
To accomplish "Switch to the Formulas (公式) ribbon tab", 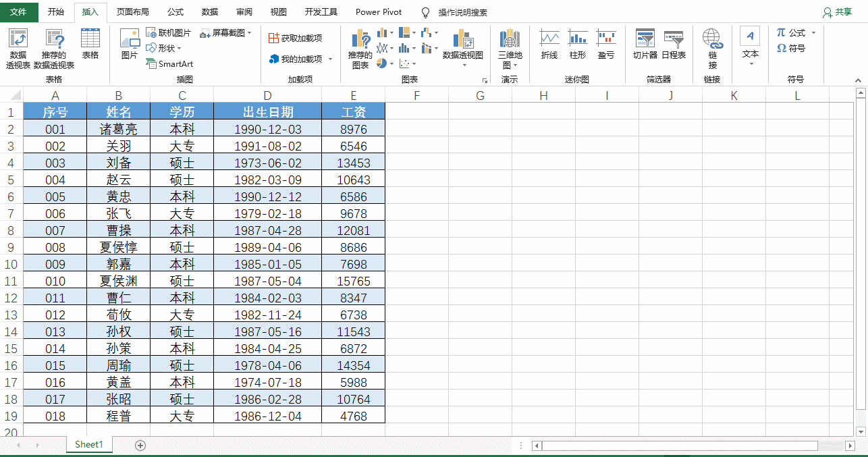I will [x=175, y=12].
